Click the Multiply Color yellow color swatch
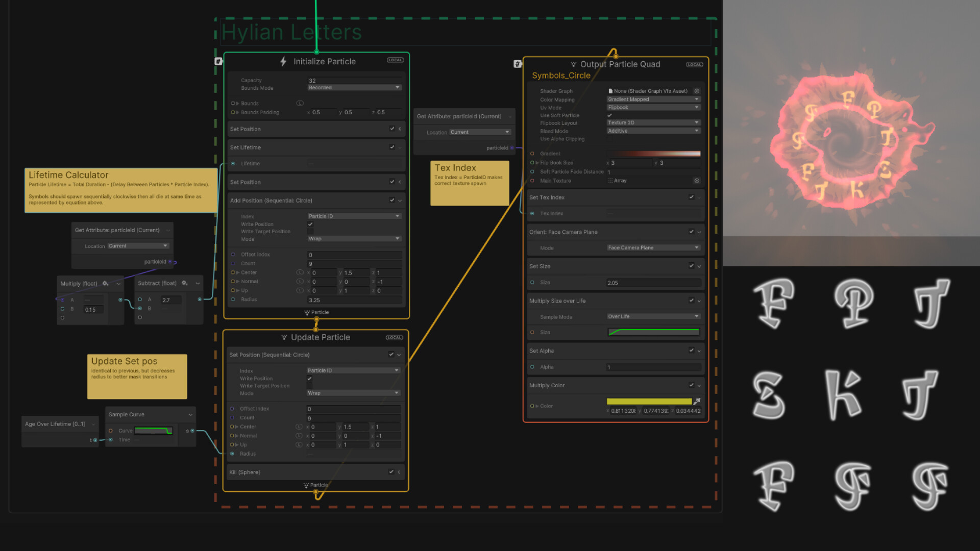This screenshot has height=551, width=980. (x=649, y=402)
